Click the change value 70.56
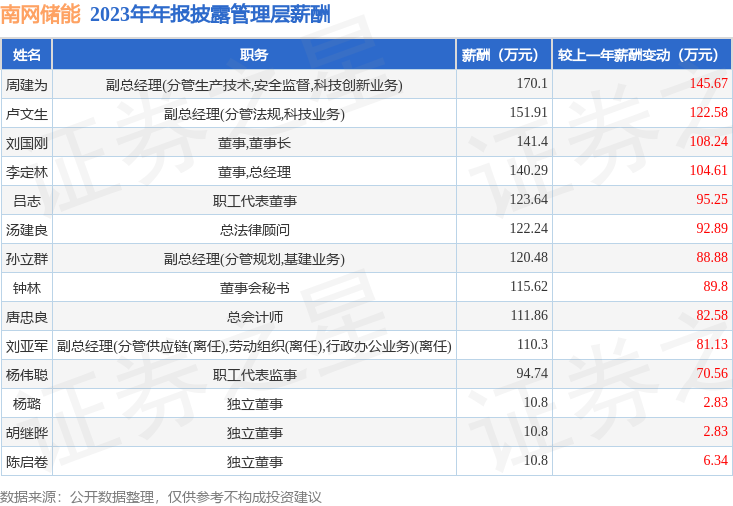733x506 pixels. tap(712, 373)
